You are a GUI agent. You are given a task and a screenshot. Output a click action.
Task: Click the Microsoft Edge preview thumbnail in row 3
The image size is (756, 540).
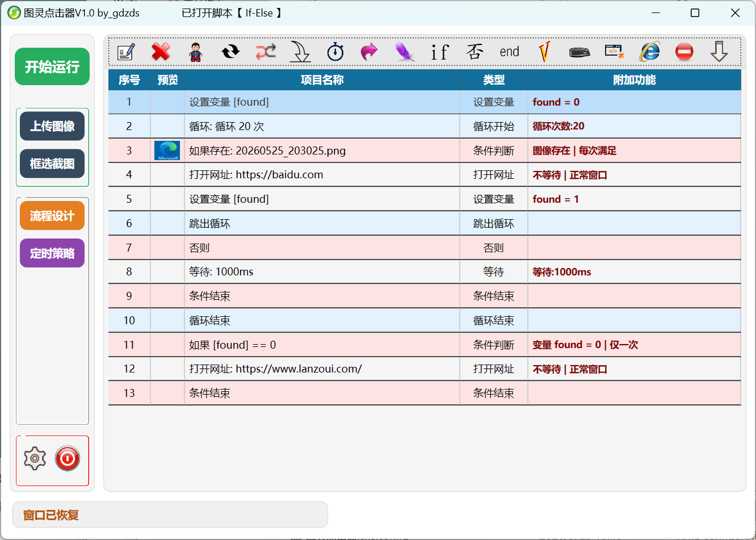pos(167,150)
